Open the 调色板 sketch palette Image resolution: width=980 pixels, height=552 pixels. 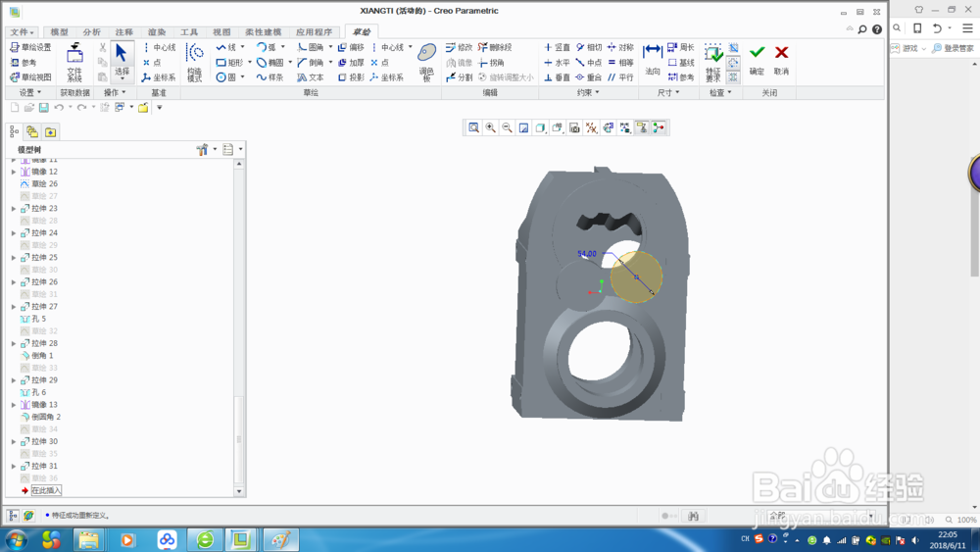pyautogui.click(x=427, y=63)
